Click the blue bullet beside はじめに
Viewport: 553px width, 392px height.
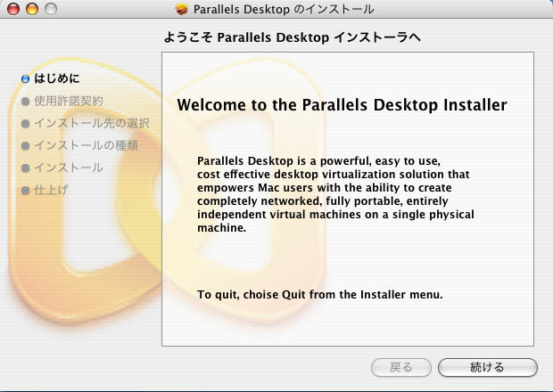(25, 78)
